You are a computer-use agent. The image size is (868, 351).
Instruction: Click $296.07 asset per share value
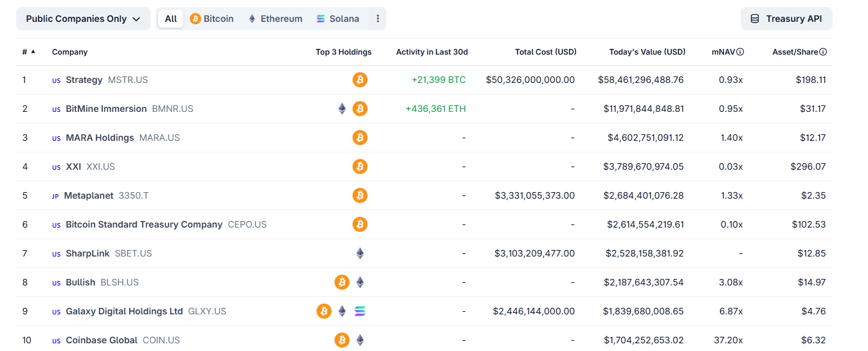808,166
